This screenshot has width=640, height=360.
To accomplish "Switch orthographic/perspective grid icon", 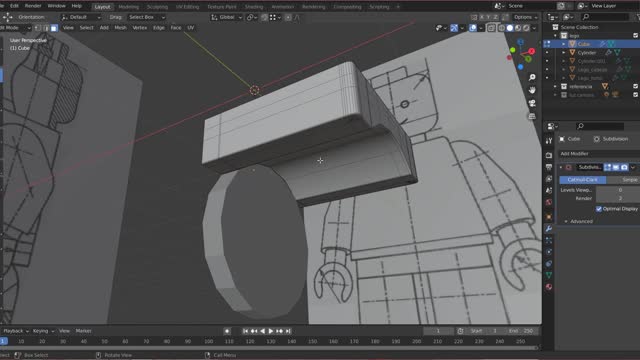I will click(532, 116).
